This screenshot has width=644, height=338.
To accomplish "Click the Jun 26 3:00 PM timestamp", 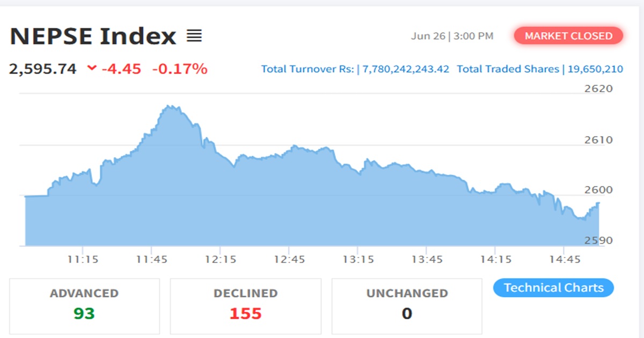I will pyautogui.click(x=452, y=36).
